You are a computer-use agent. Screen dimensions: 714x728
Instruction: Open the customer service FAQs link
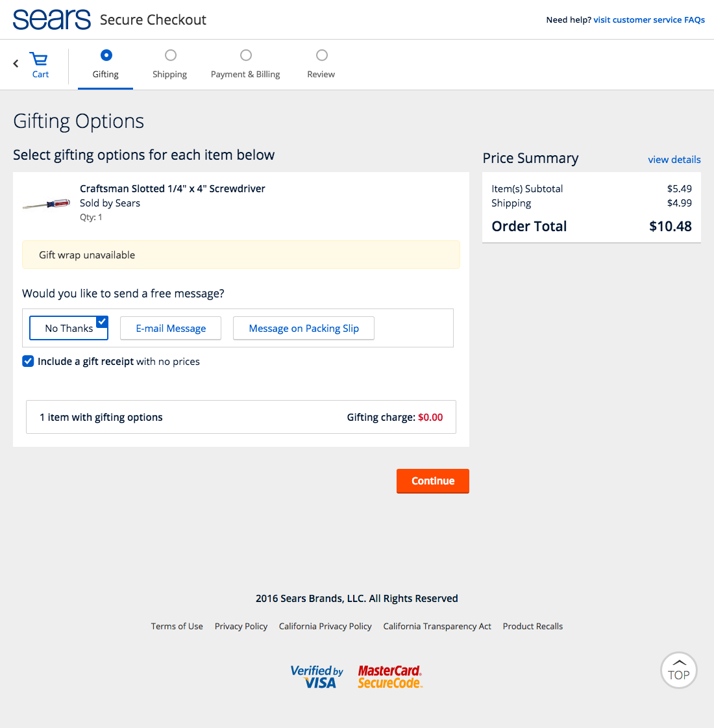point(649,19)
